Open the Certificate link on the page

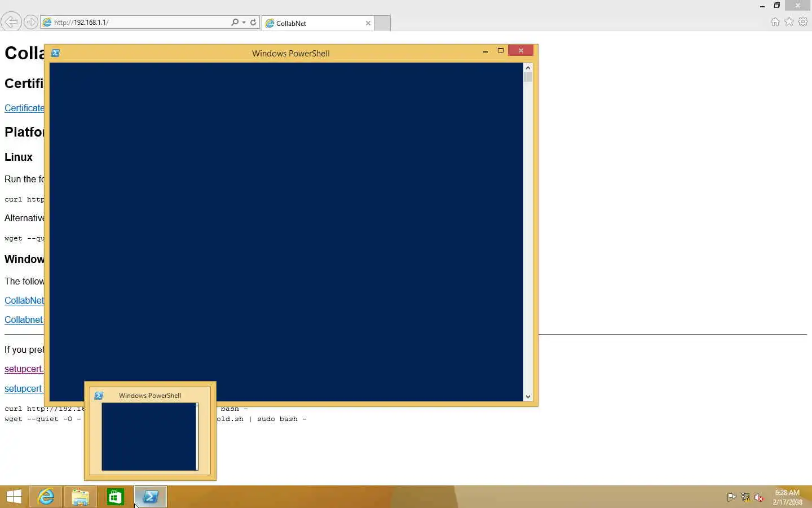[24, 108]
